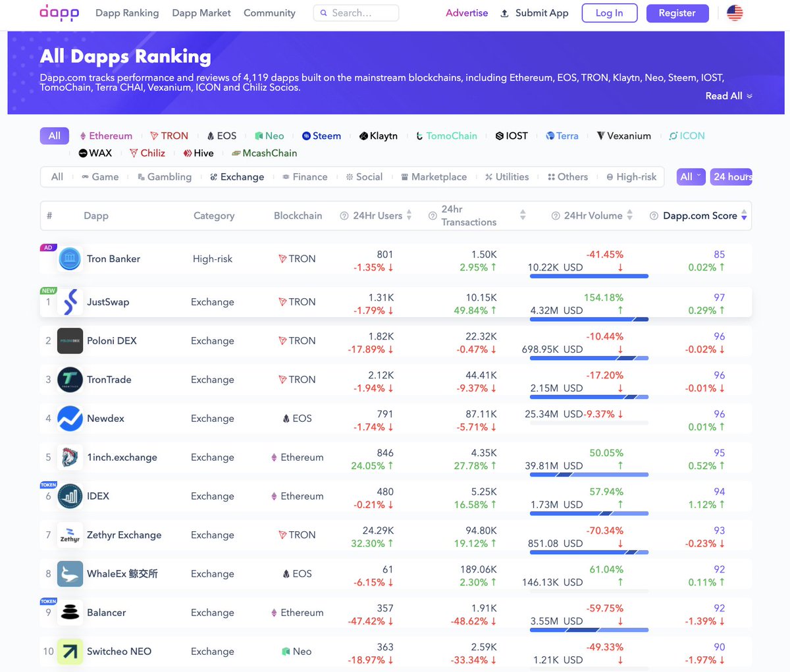Open Dapp Ranking in the navbar
Viewport: 790px width, 672px height.
coord(127,13)
